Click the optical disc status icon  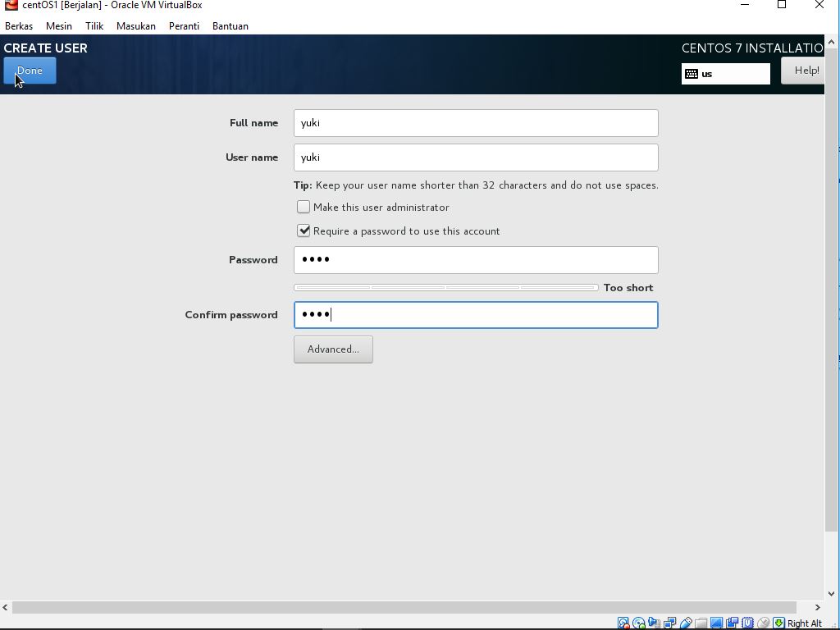pyautogui.click(x=638, y=623)
